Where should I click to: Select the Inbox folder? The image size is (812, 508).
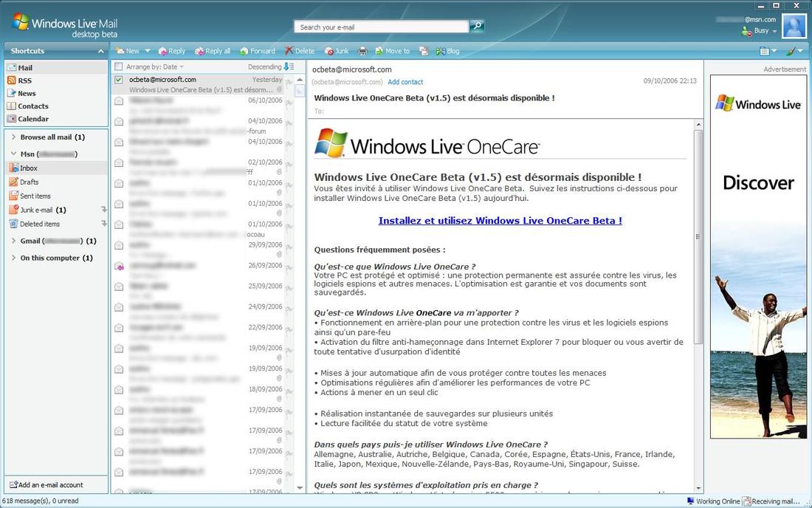56,168
